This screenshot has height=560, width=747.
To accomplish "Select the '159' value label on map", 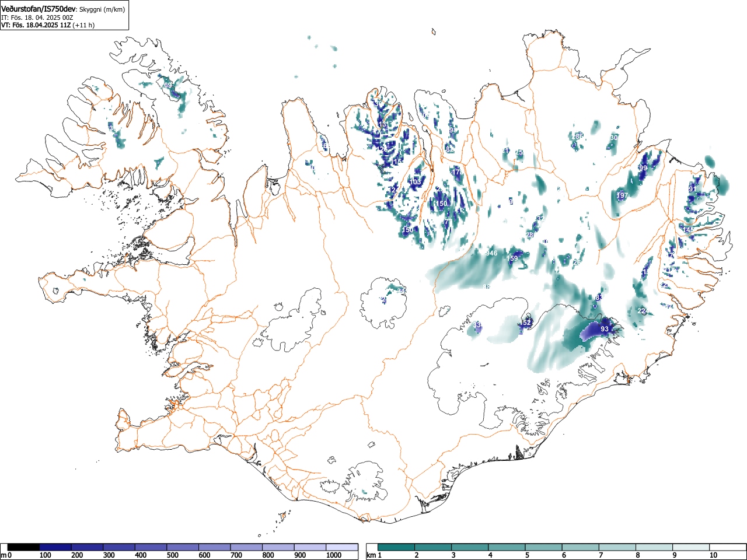I will pyautogui.click(x=512, y=258).
